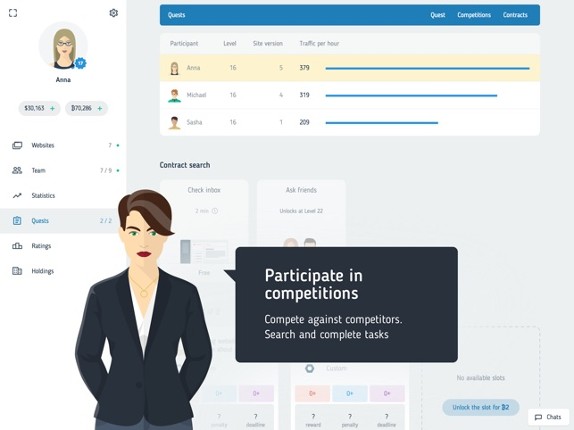Click the traffic value 209

pos(304,123)
